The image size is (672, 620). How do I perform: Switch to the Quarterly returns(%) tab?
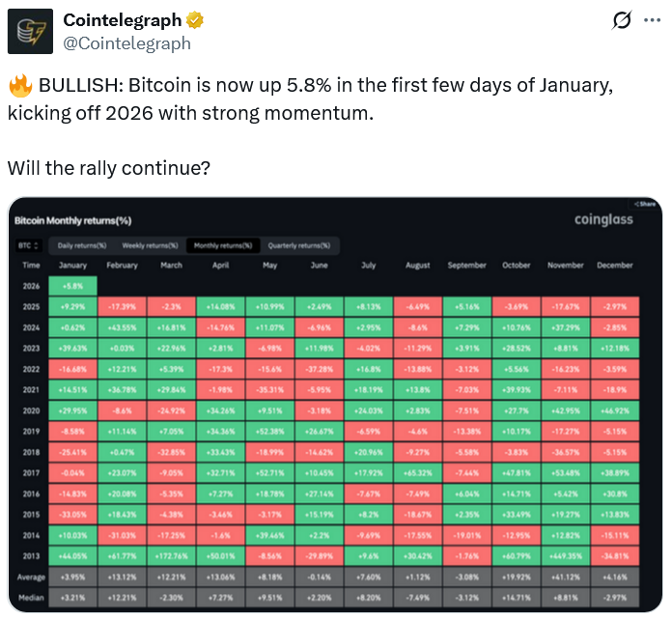[x=298, y=245]
